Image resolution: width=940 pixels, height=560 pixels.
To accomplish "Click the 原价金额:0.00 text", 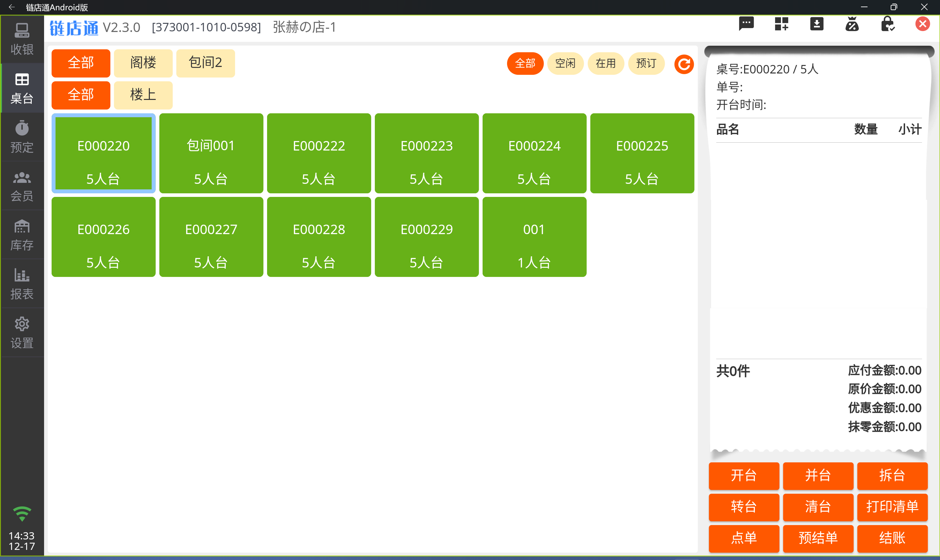I will click(884, 390).
